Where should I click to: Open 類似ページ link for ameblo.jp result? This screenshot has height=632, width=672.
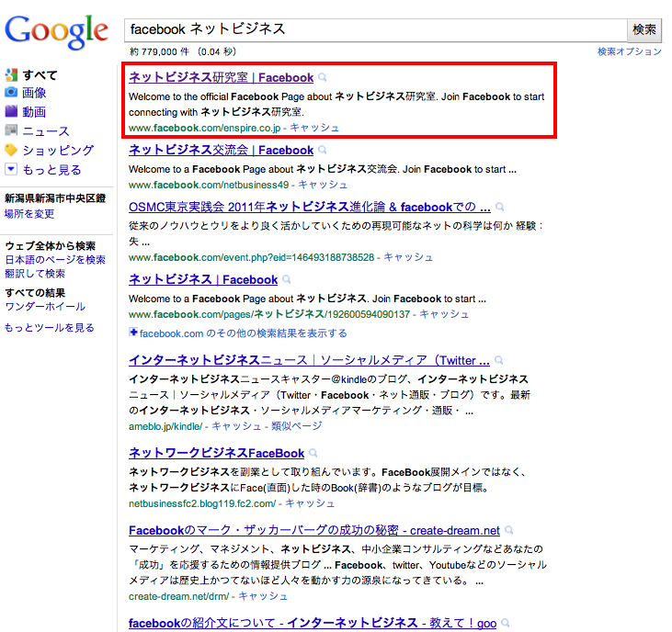coord(297,426)
